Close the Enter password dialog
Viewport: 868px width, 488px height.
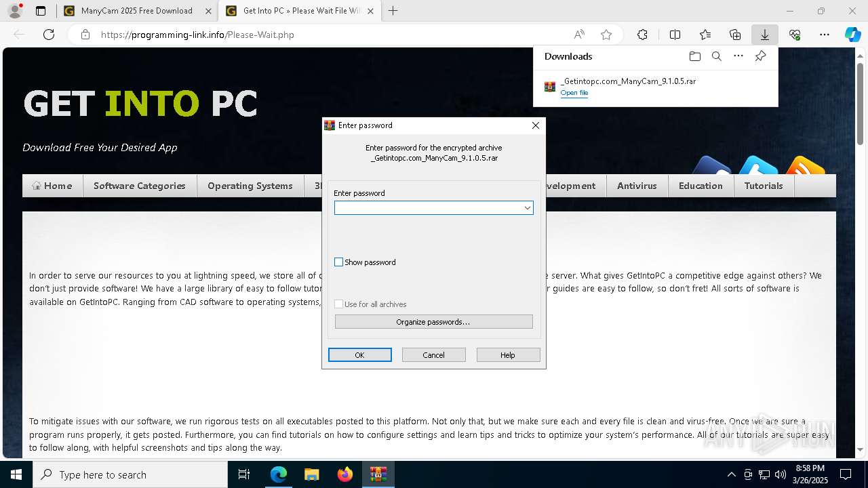pyautogui.click(x=536, y=125)
